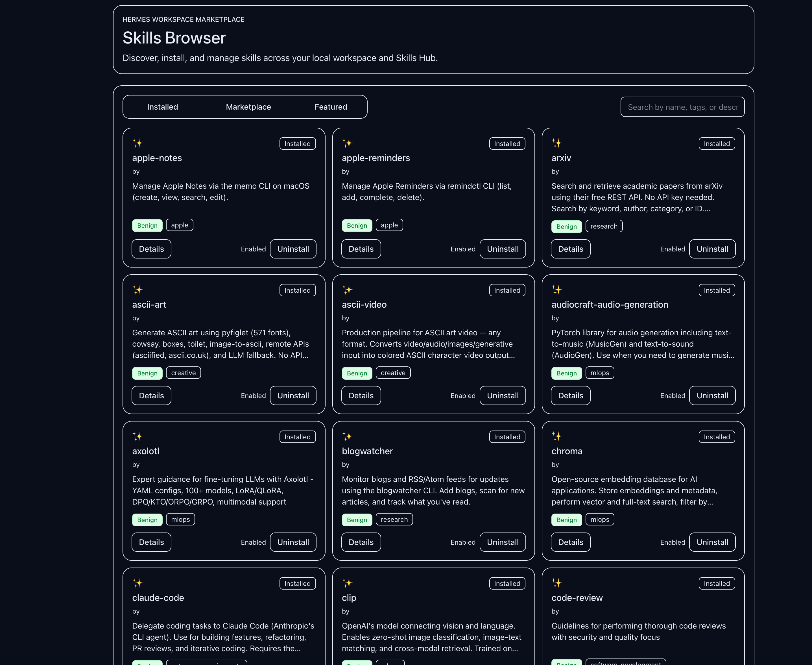Click the sparkle icon for blogwatcher
The image size is (812, 665).
point(348,436)
